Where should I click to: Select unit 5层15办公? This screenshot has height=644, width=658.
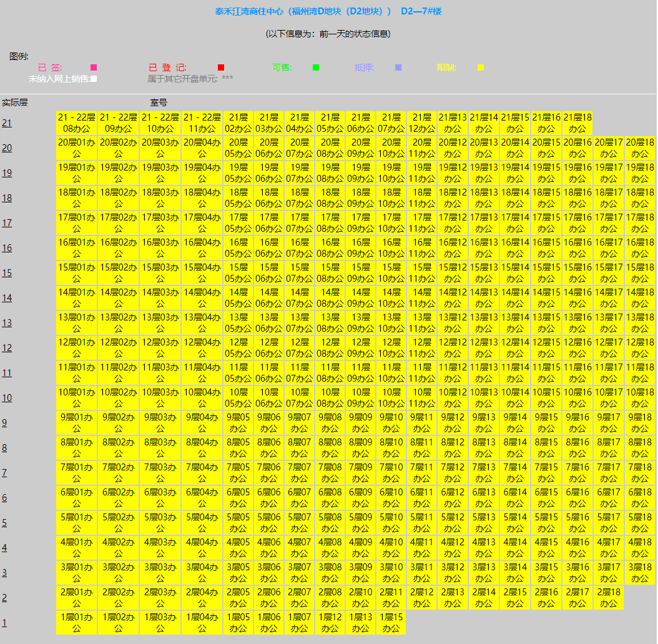pyautogui.click(x=546, y=523)
